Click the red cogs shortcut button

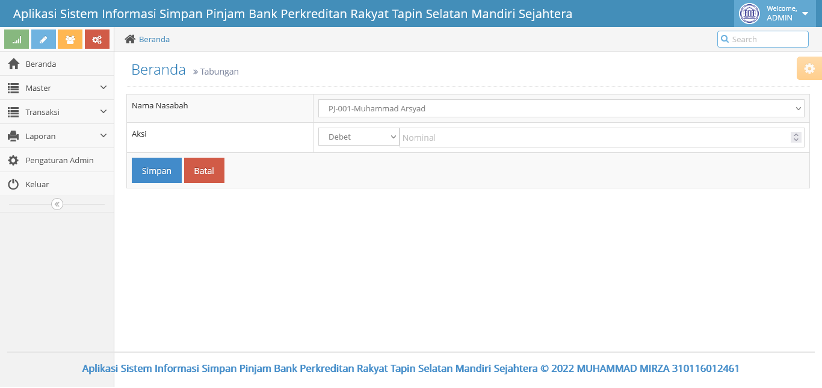97,39
